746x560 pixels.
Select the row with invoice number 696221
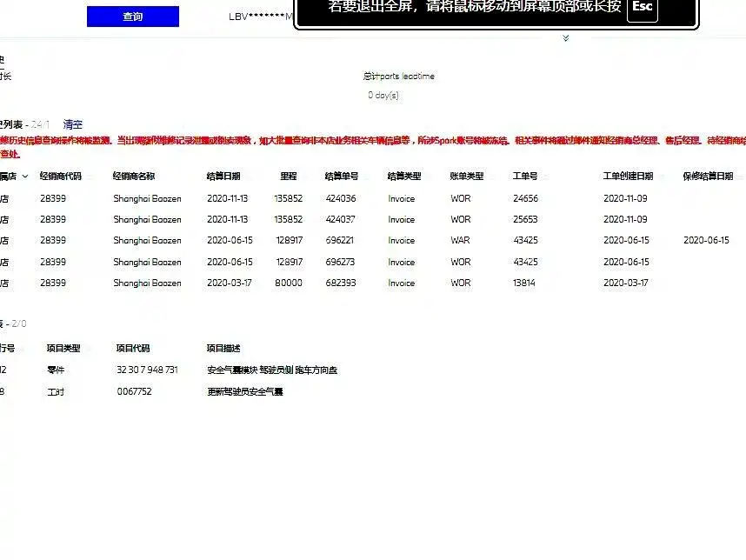click(373, 240)
